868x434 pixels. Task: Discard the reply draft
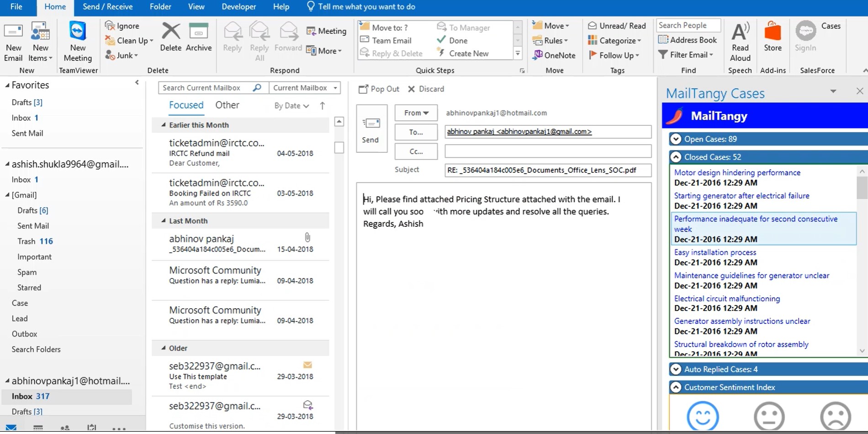pos(426,89)
